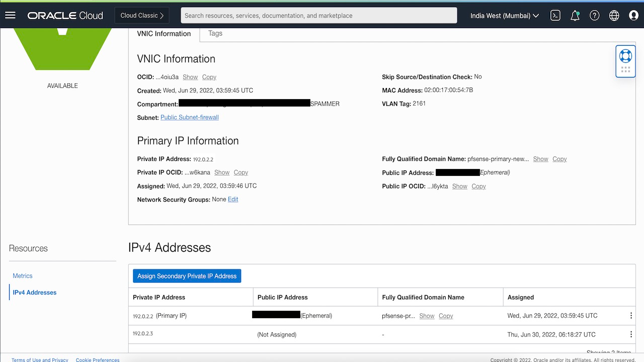This screenshot has height=362, width=644.
Task: Open the language globe selector
Action: pos(614,15)
